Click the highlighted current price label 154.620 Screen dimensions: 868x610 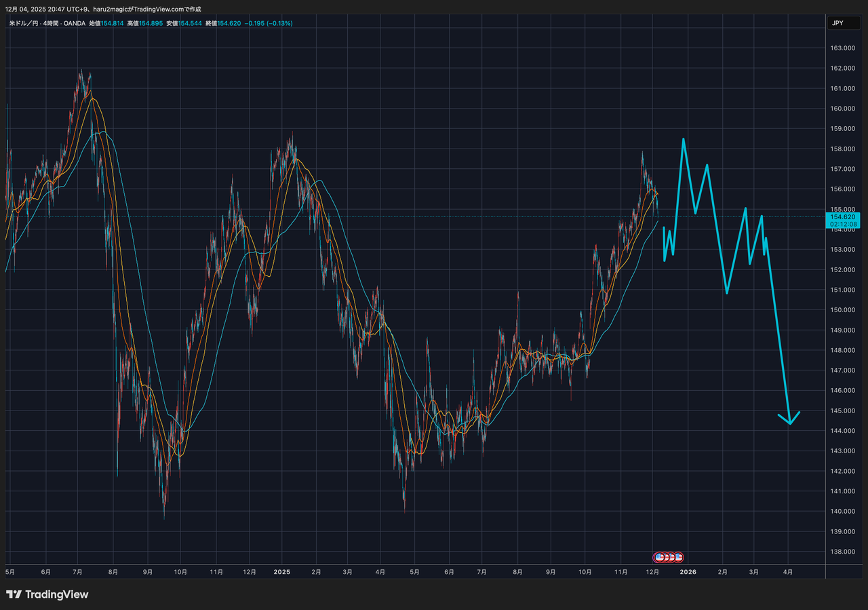(840, 216)
